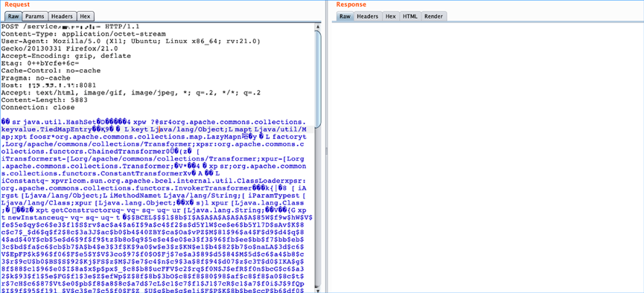Click the Accept: text/html header line
This screenshot has width=644, height=293.
(131, 93)
